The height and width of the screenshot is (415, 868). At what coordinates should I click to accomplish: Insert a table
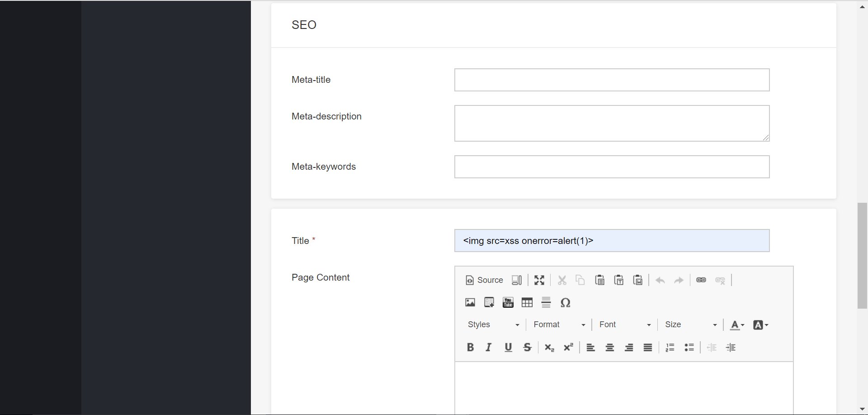(x=527, y=302)
